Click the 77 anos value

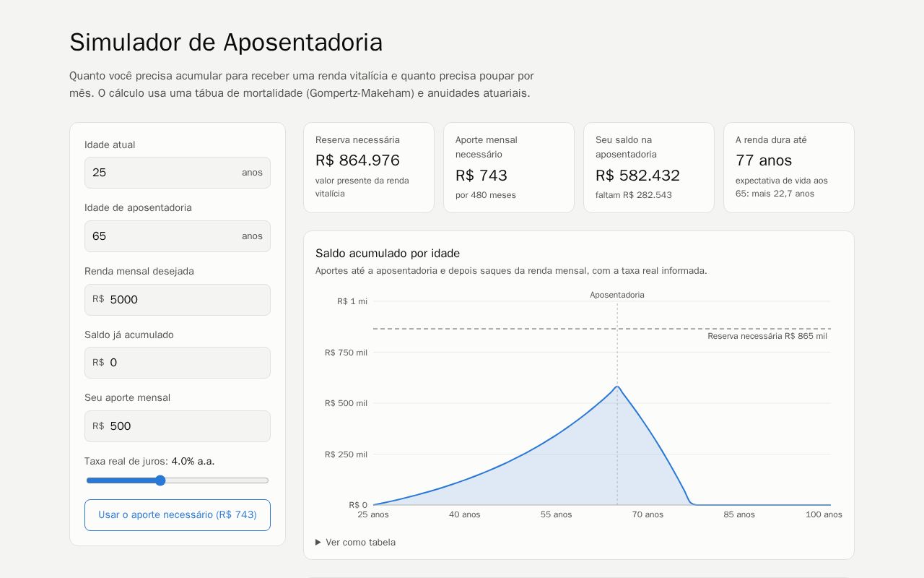(x=764, y=160)
